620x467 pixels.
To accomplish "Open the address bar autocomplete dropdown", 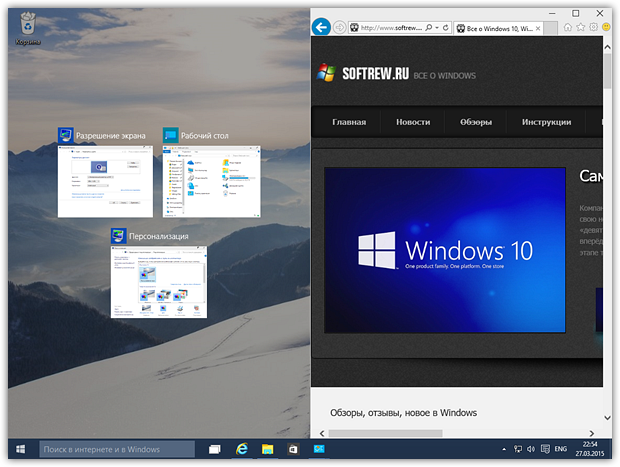I will [437, 28].
